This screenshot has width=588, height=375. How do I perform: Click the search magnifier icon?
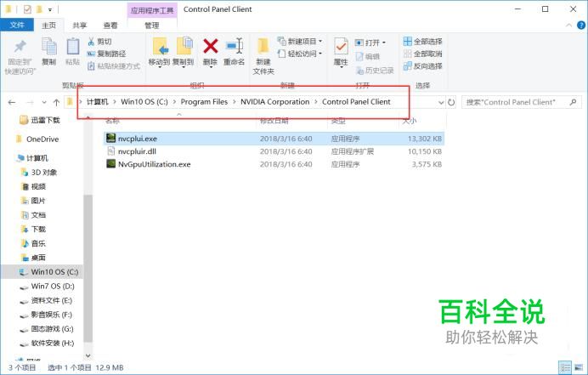click(573, 102)
